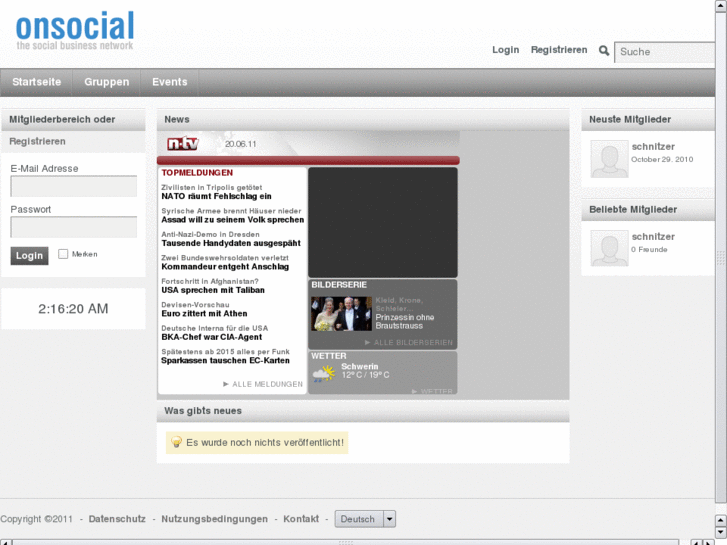Image resolution: width=727 pixels, height=545 pixels.
Task: Open Nutzungsbedingungen footer link
Action: pyautogui.click(x=214, y=519)
